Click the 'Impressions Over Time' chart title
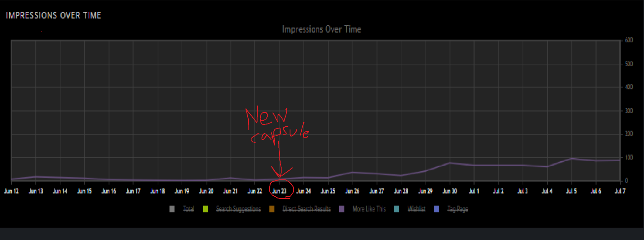This screenshot has width=644, height=240. click(322, 29)
